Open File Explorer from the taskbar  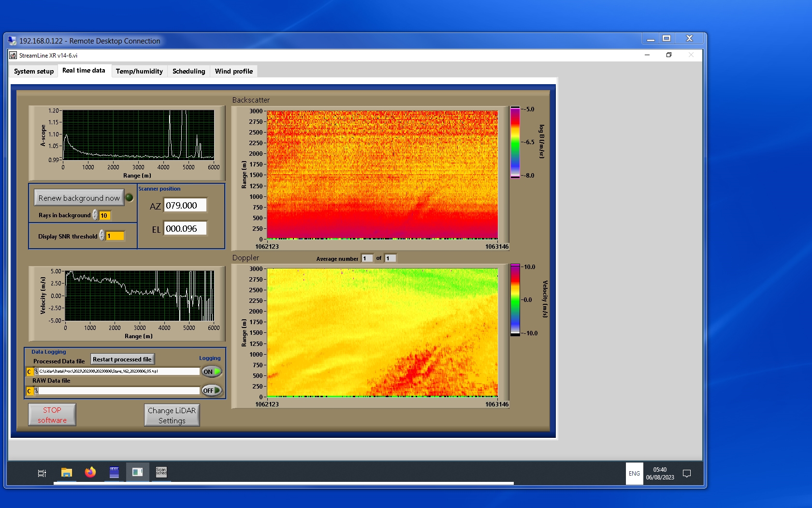(67, 473)
